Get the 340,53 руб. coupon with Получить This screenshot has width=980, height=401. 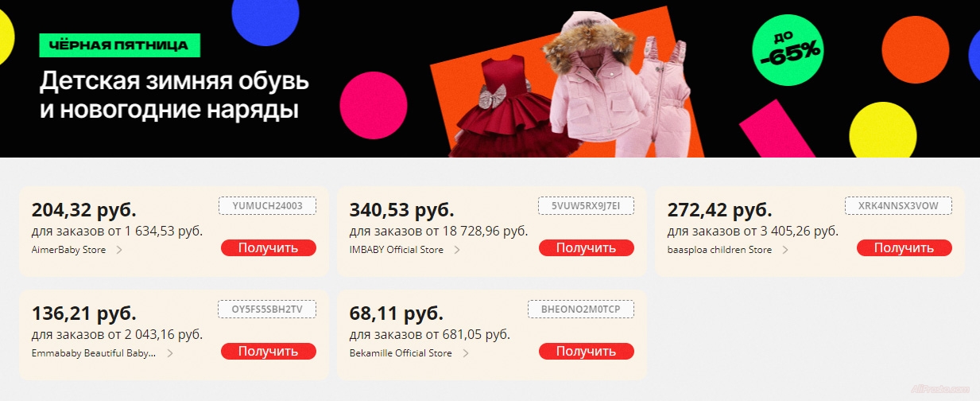[x=587, y=247]
